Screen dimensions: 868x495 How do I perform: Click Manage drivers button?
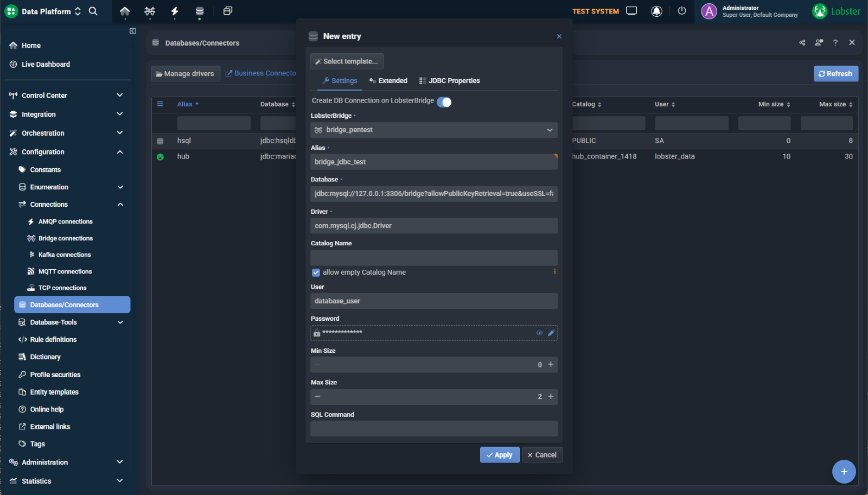pyautogui.click(x=186, y=74)
